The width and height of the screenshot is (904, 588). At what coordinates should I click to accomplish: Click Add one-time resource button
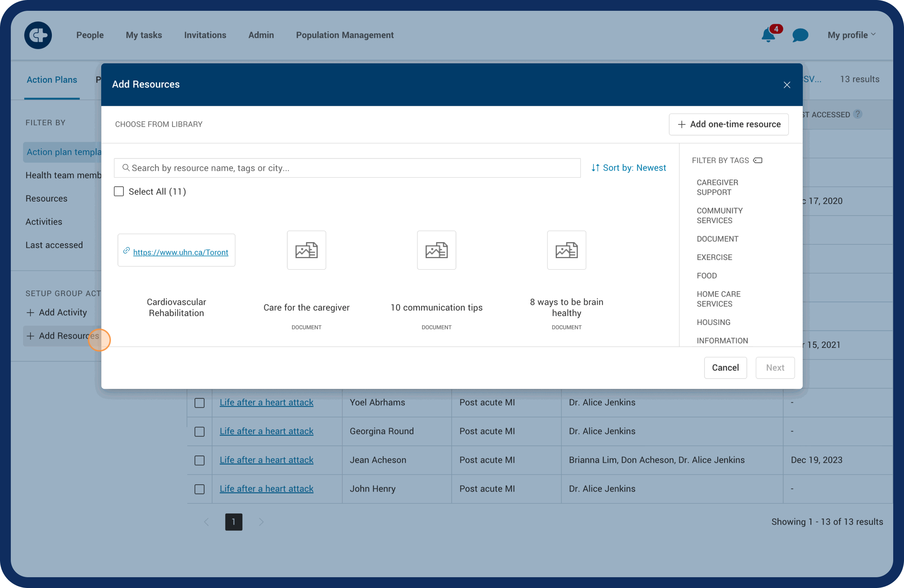click(728, 124)
